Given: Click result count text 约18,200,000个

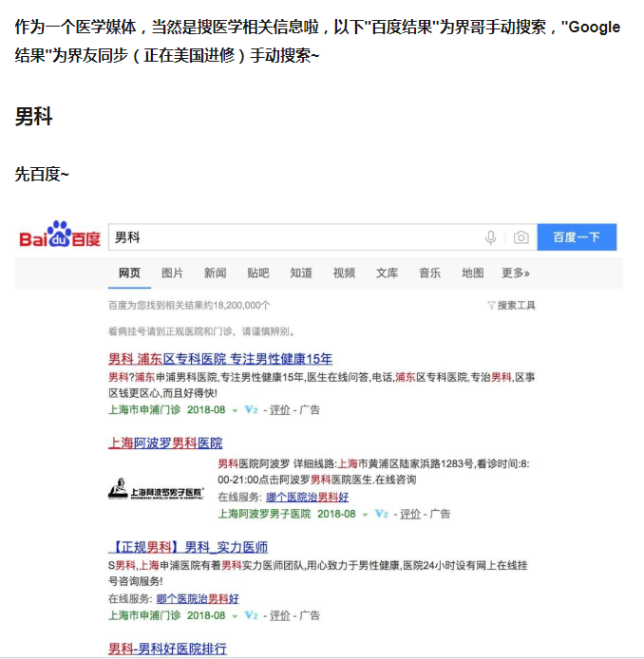Looking at the screenshot, I should coord(237,305).
